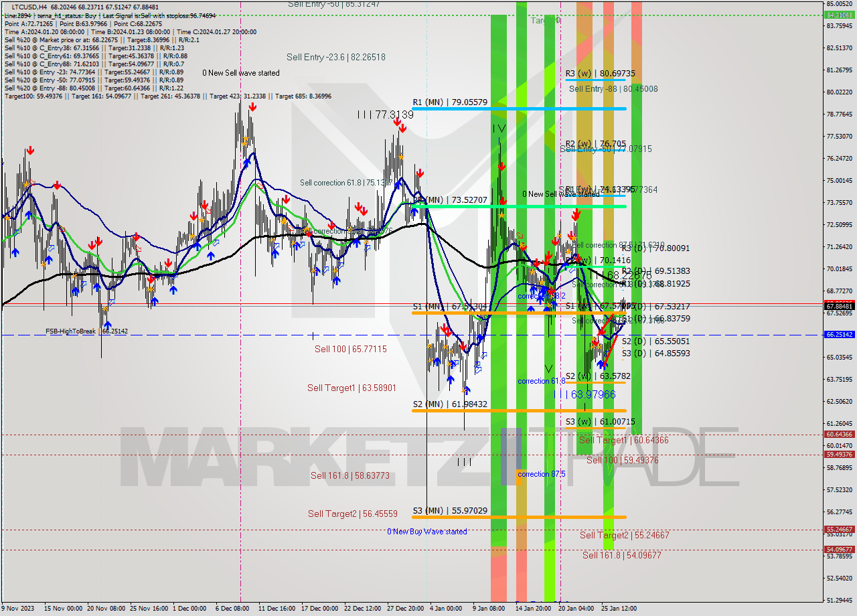Image resolution: width=857 pixels, height=616 pixels.
Task: Click the current price tag 67.88481
Action: 839,306
